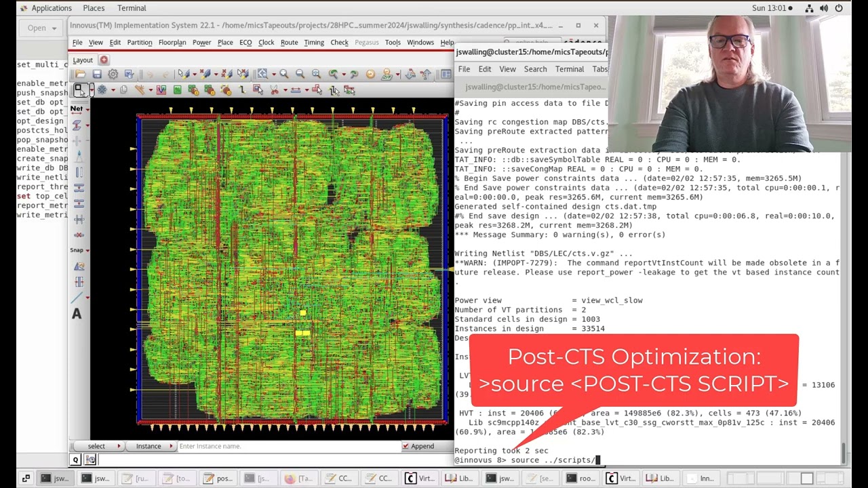Viewport: 868px width, 488px height.
Task: Open the 'pos...' editor taskbar entry
Action: coord(217,478)
